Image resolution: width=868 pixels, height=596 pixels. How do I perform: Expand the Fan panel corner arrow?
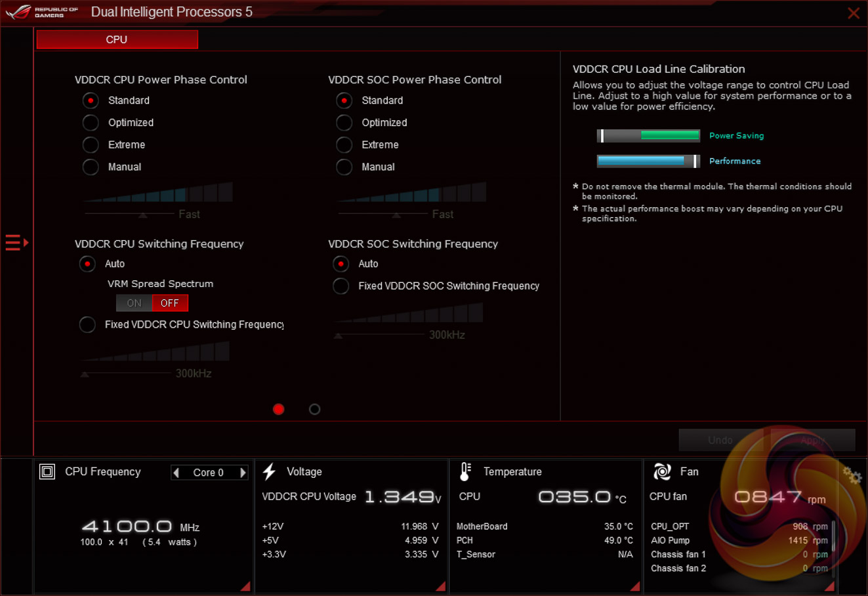click(829, 585)
